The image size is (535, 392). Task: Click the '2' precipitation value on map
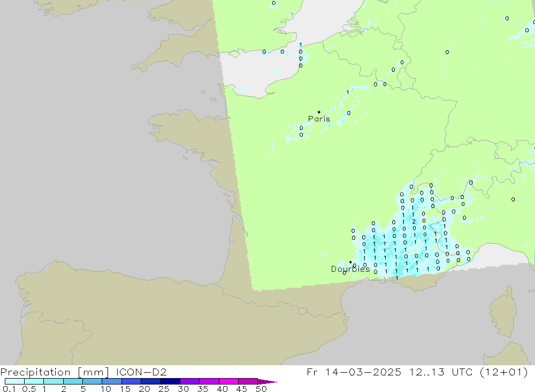point(414,221)
